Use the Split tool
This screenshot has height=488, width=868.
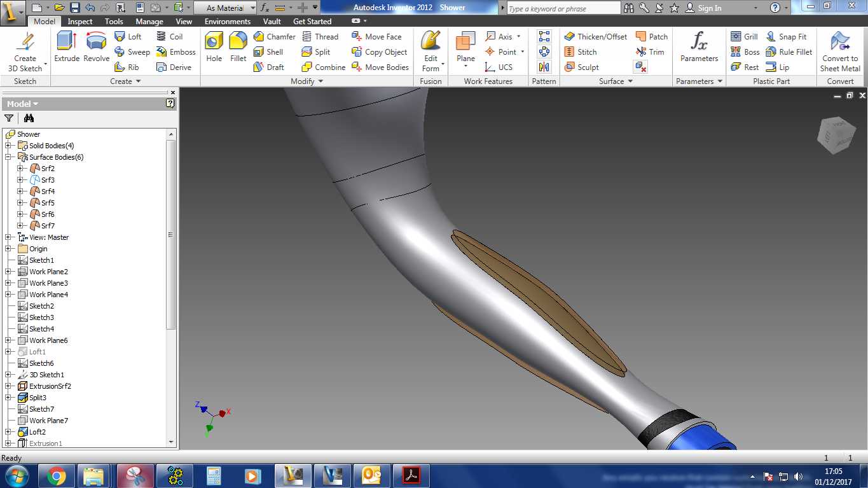tap(316, 52)
